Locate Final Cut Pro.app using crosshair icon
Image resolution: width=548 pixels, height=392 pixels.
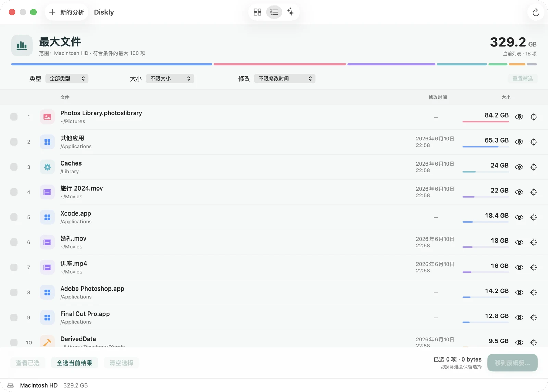pyautogui.click(x=534, y=317)
